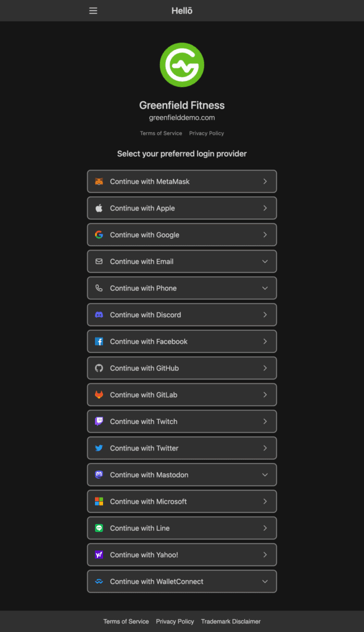Choose Continue with Yahoo!
The width and height of the screenshot is (364, 632).
point(182,555)
